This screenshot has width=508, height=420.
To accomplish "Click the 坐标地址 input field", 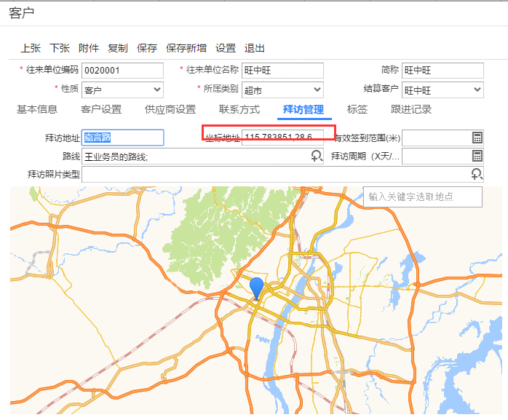I will pyautogui.click(x=282, y=138).
